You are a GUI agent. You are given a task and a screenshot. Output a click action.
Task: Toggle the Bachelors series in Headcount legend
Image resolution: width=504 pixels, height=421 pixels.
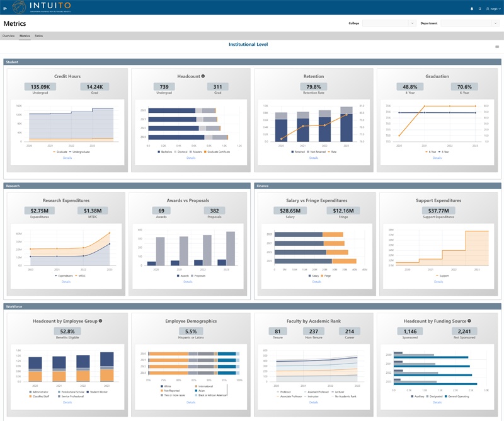coord(165,152)
